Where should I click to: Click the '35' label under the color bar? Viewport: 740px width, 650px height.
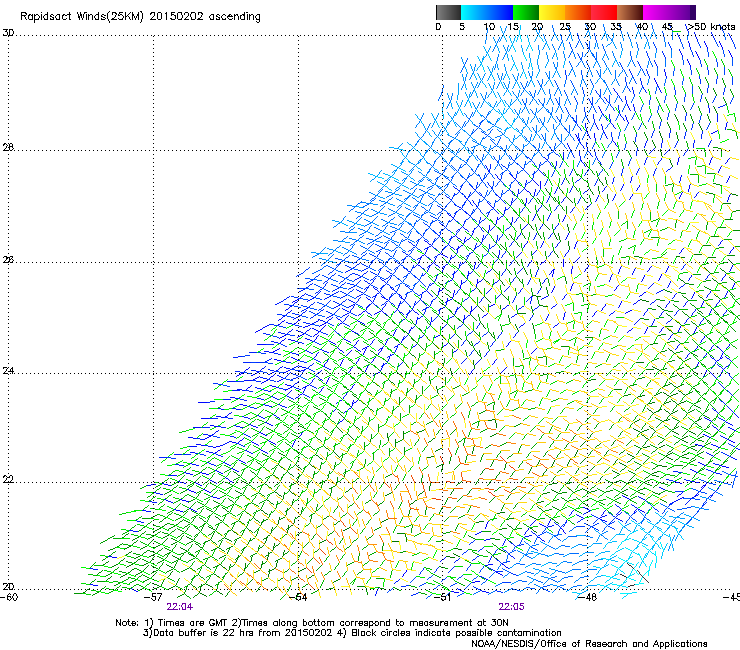click(x=616, y=27)
